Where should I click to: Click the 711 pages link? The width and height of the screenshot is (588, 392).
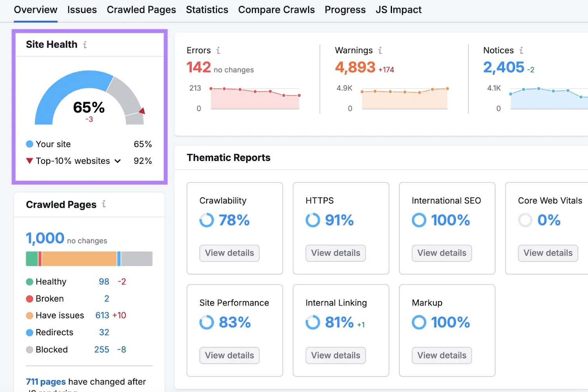coord(45,382)
